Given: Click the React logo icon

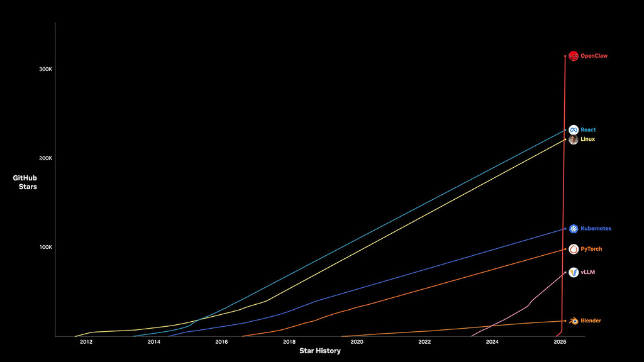Looking at the screenshot, I should tap(574, 130).
